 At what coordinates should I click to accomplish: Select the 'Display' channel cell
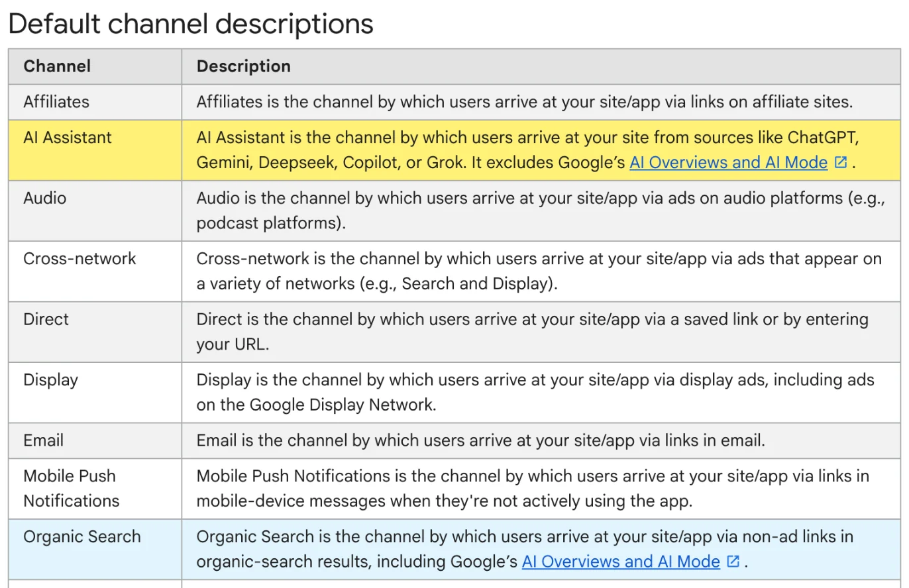pos(95,393)
